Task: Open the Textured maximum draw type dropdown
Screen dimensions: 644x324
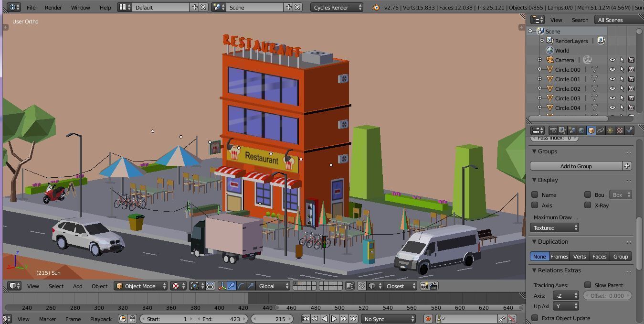Action: click(554, 228)
